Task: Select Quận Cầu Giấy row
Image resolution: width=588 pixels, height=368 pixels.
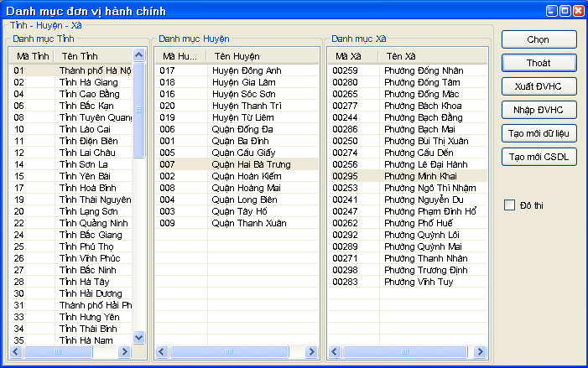Action: (x=237, y=153)
